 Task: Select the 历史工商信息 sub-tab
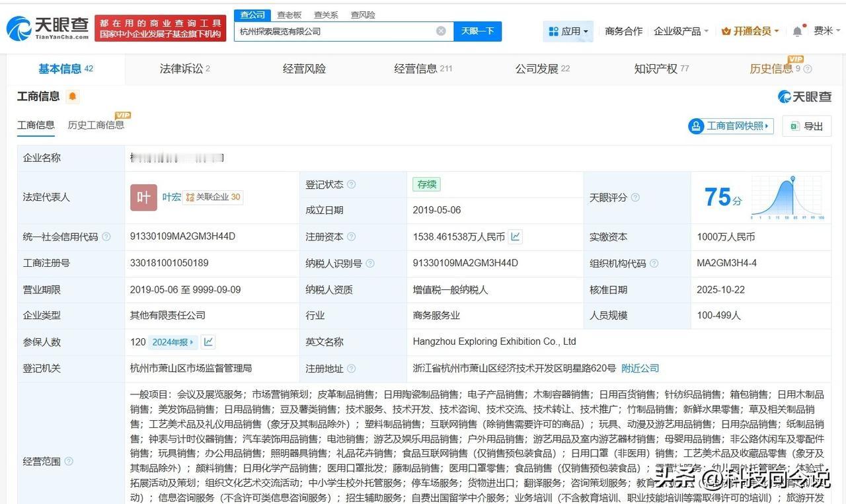[x=96, y=125]
